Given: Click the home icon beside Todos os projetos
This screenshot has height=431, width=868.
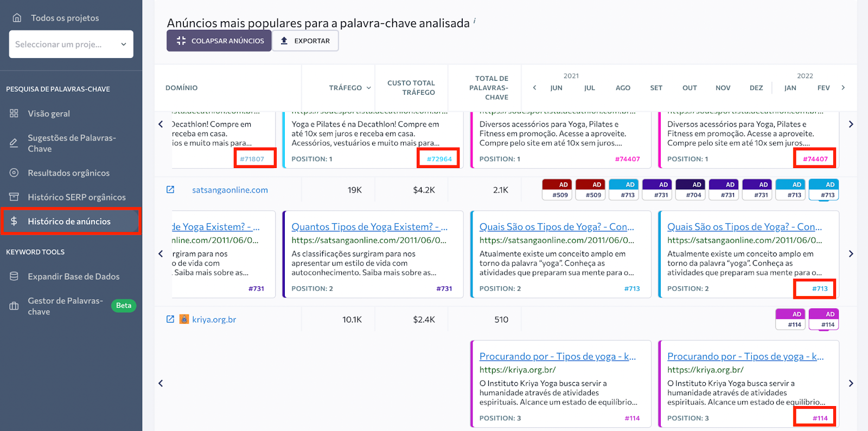Looking at the screenshot, I should pos(17,18).
